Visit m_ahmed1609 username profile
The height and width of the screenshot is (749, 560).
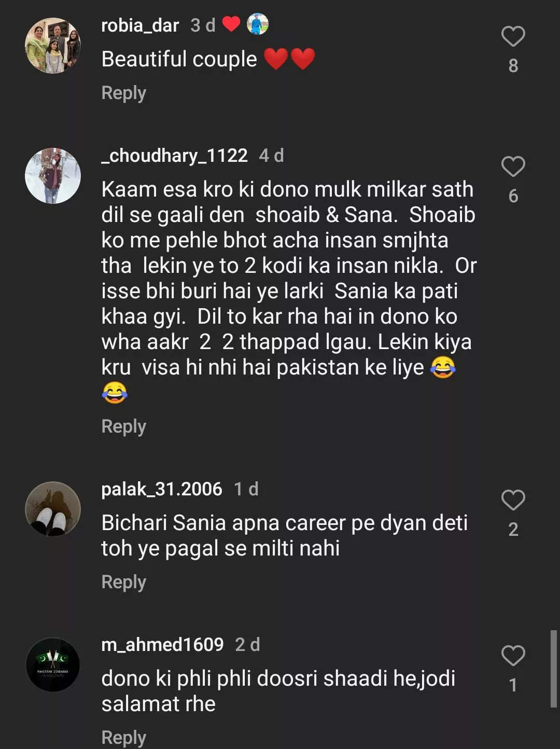click(x=162, y=645)
